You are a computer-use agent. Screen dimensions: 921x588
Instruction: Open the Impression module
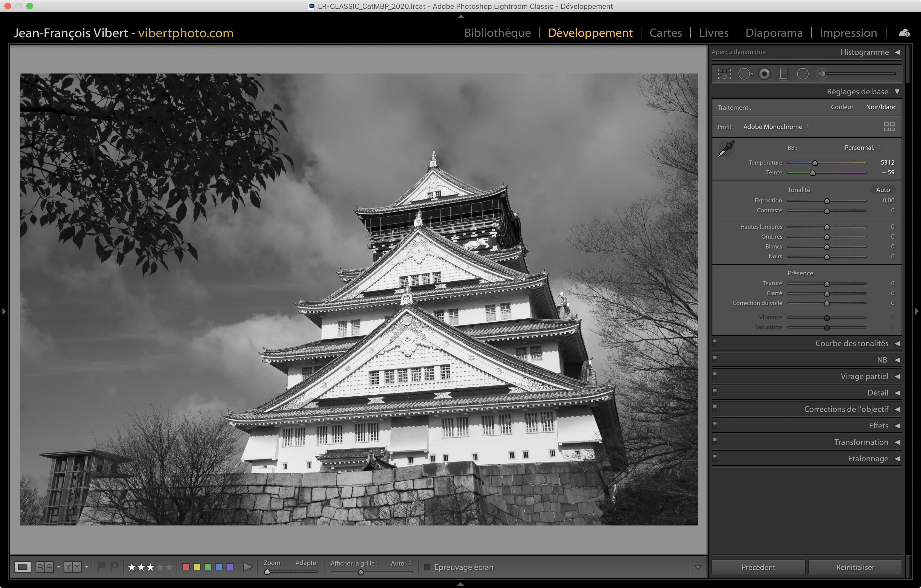[848, 33]
